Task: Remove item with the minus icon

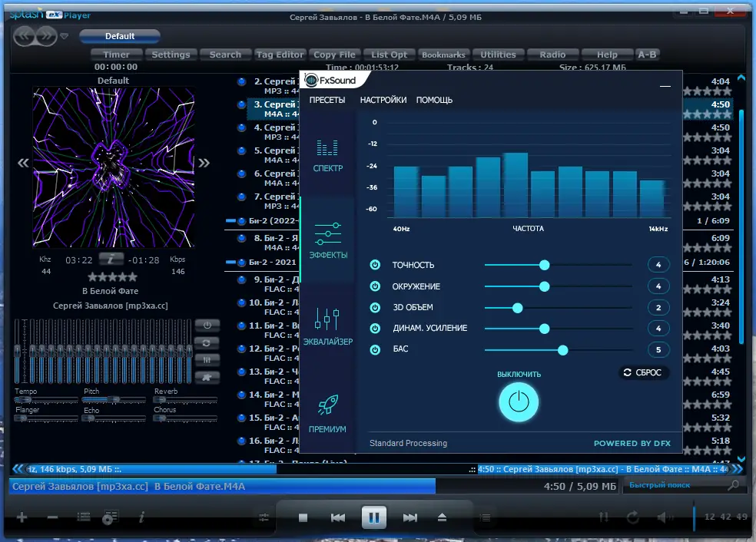Action: coord(52,517)
